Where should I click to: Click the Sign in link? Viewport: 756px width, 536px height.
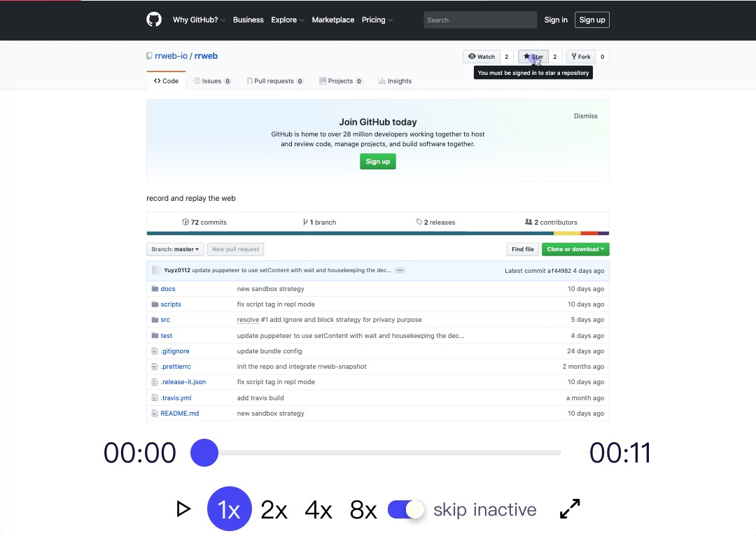pos(555,20)
